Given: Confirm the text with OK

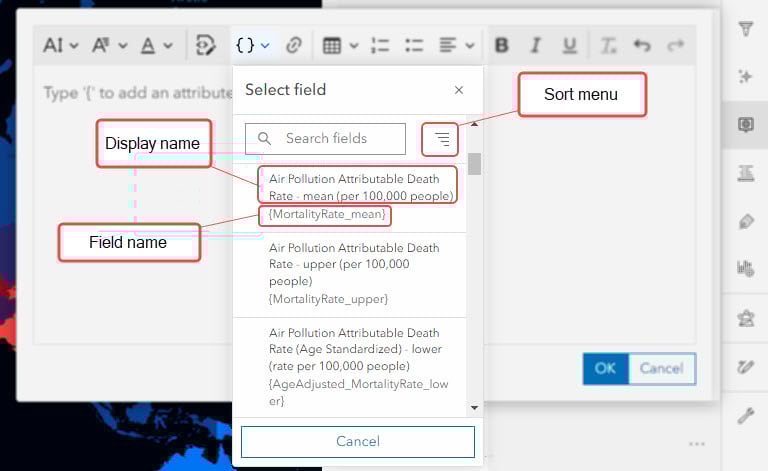Looking at the screenshot, I should coord(605,368).
